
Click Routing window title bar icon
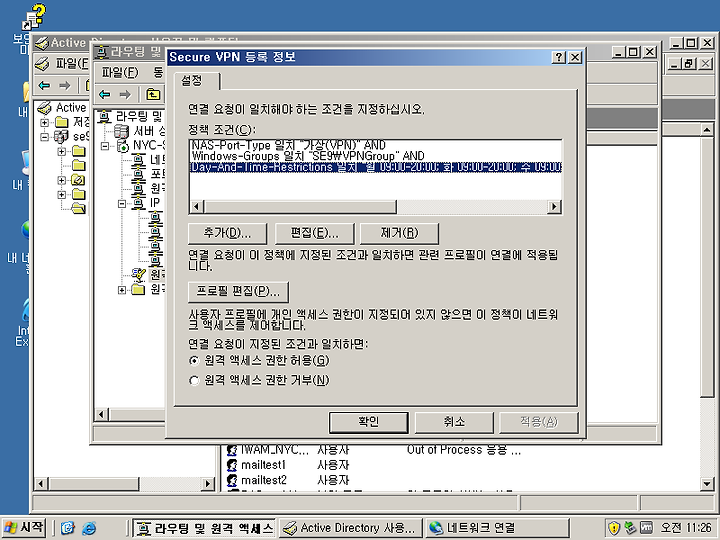pyautogui.click(x=102, y=52)
